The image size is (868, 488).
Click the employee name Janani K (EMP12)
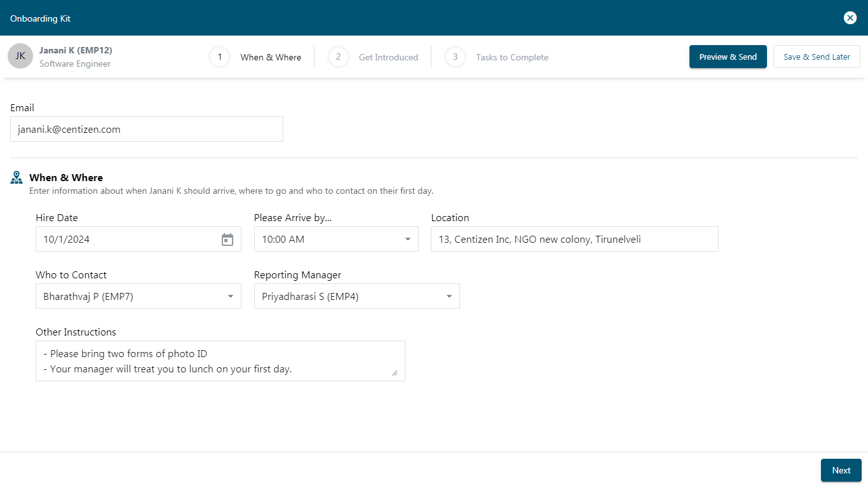(x=76, y=50)
